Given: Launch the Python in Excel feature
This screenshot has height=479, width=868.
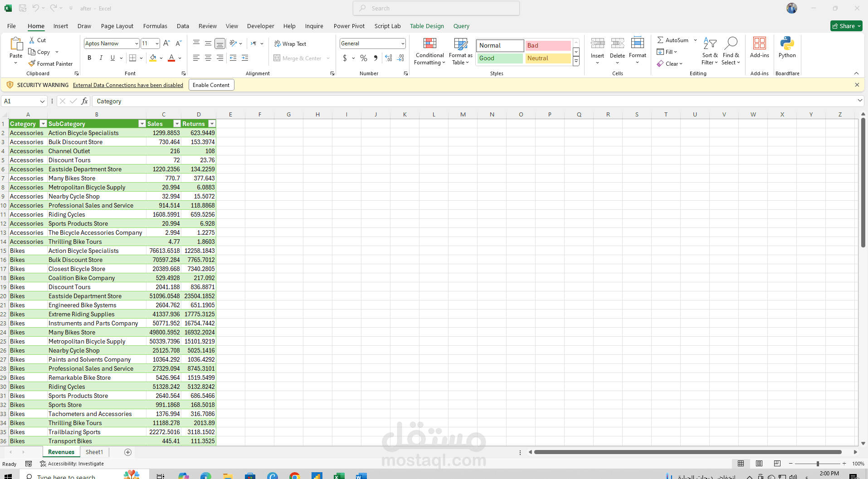Looking at the screenshot, I should [787, 48].
